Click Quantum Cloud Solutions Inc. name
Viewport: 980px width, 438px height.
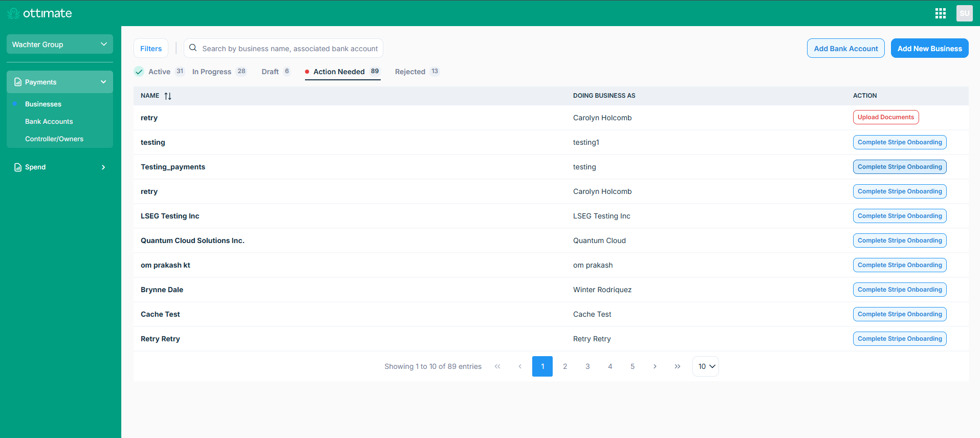[192, 240]
